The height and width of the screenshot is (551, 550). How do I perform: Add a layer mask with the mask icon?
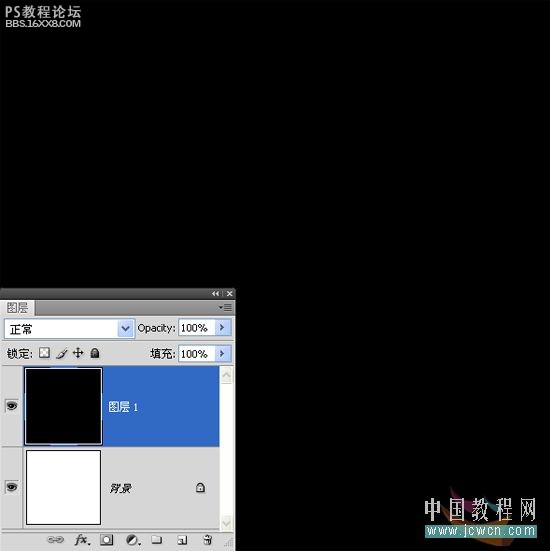(106, 540)
